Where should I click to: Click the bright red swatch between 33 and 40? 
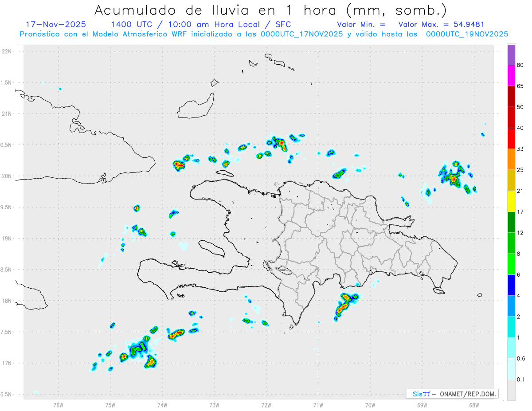pyautogui.click(x=511, y=138)
